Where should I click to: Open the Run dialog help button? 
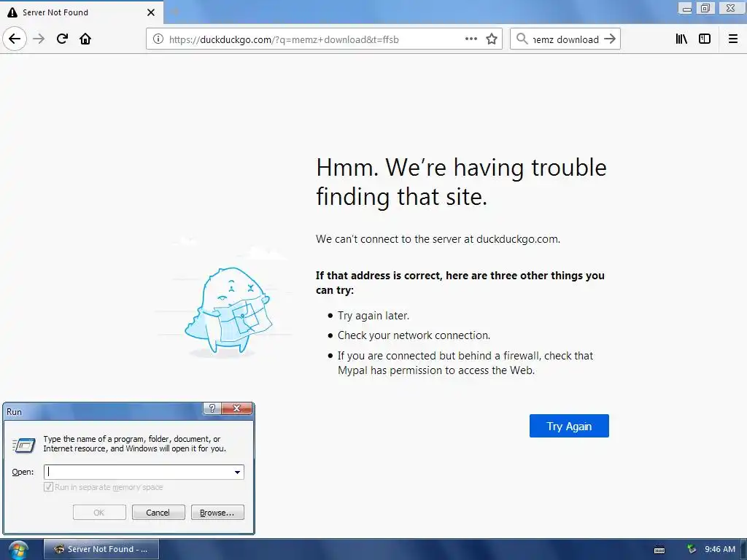[212, 408]
